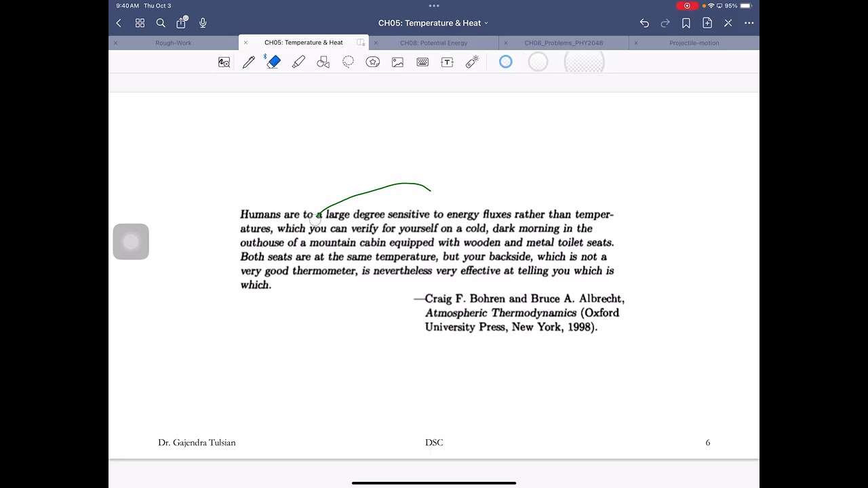Screen dimensions: 868x488
Task: Close the CH08_Problems_PHY2048 tab
Action: (x=506, y=43)
